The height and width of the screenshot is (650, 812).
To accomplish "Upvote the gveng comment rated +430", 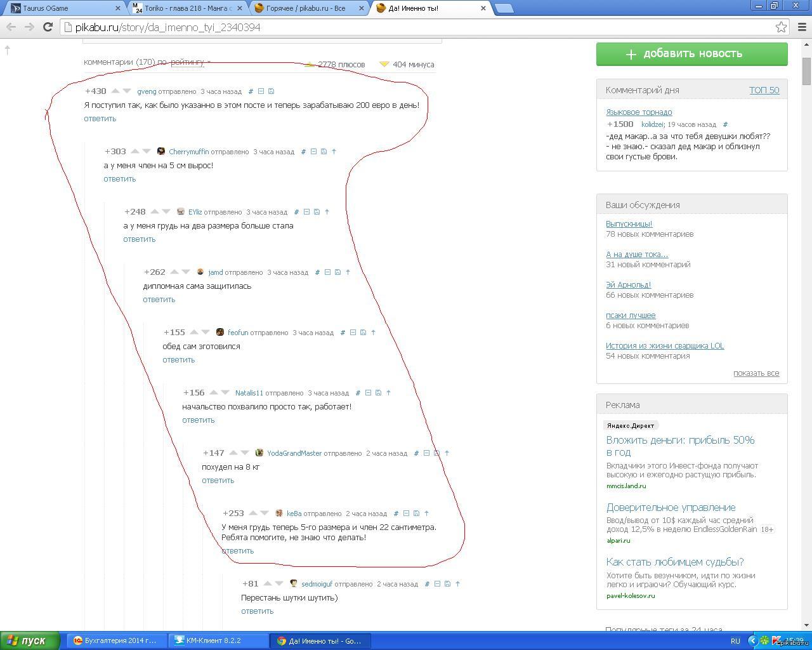I will click(x=115, y=91).
